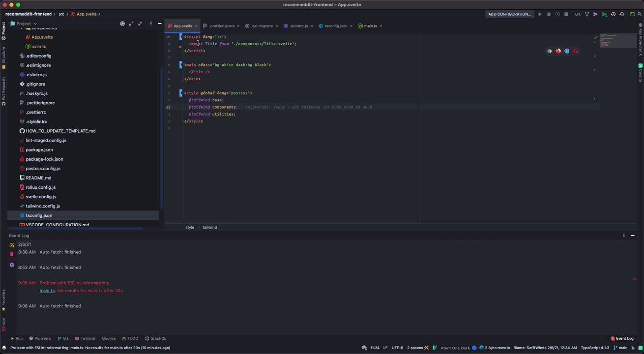The image size is (644, 354).
Task: Open Event Log options menu
Action: click(624, 236)
